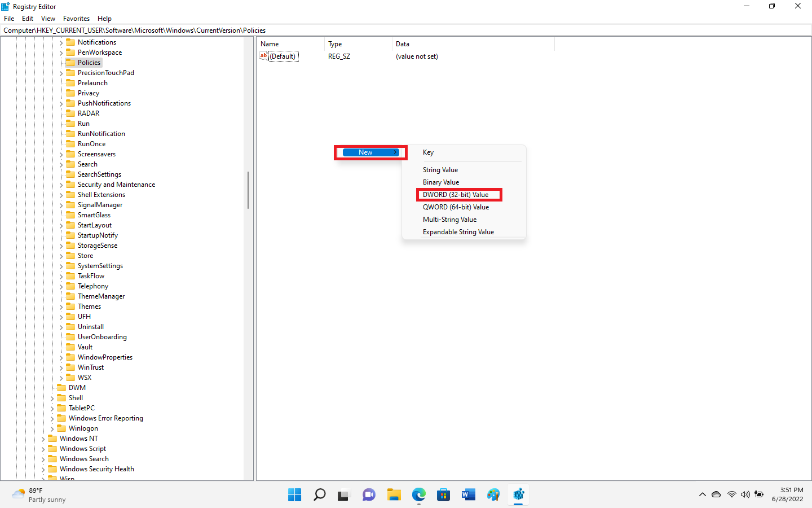812x508 pixels.
Task: Click the volume speaker tray icon
Action: pos(745,494)
